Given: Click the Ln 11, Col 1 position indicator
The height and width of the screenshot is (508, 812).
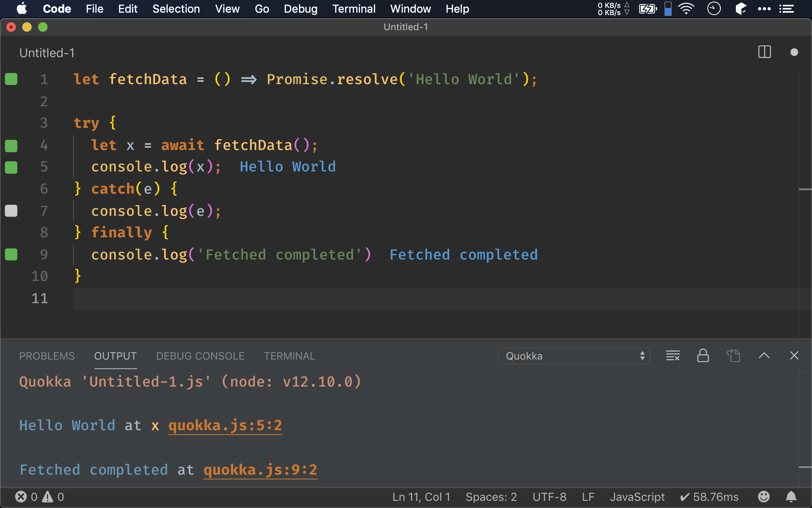Looking at the screenshot, I should tap(421, 497).
